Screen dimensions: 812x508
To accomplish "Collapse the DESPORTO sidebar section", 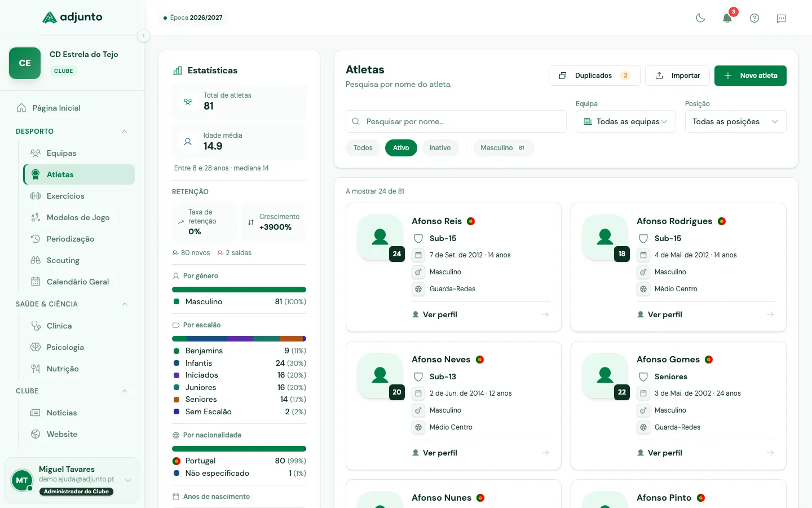I will click(x=125, y=132).
